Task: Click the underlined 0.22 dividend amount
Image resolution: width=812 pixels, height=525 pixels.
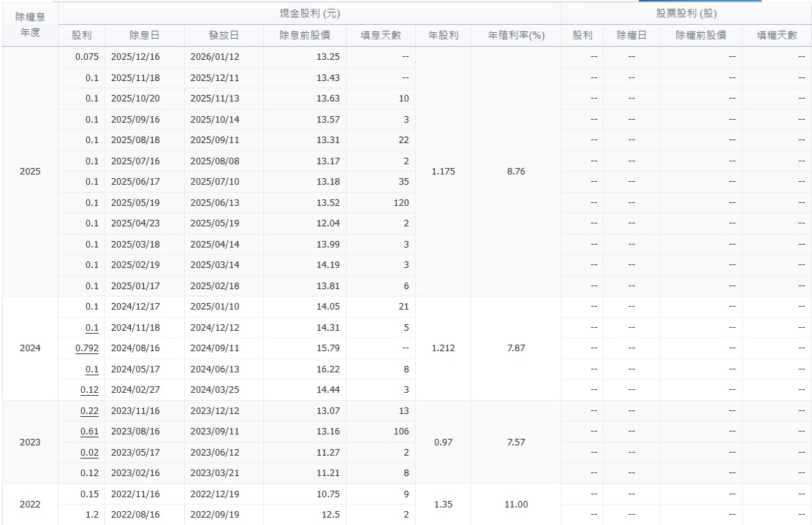Action: point(91,411)
